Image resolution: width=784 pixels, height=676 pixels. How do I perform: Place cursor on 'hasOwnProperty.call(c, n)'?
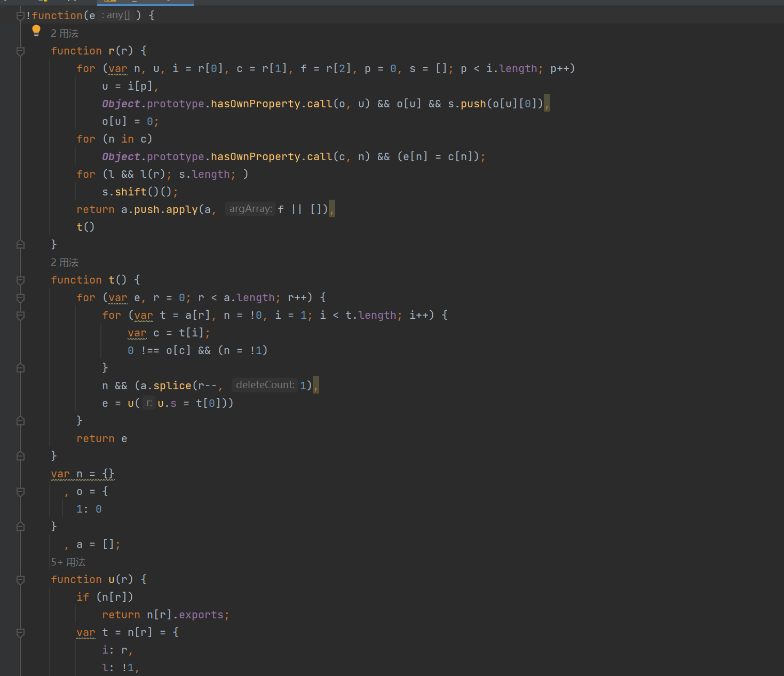[290, 156]
